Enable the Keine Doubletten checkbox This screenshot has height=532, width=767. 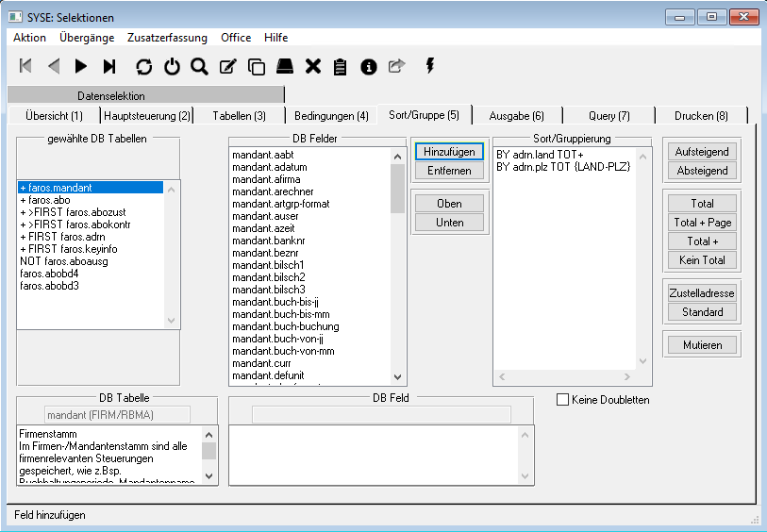(563, 400)
